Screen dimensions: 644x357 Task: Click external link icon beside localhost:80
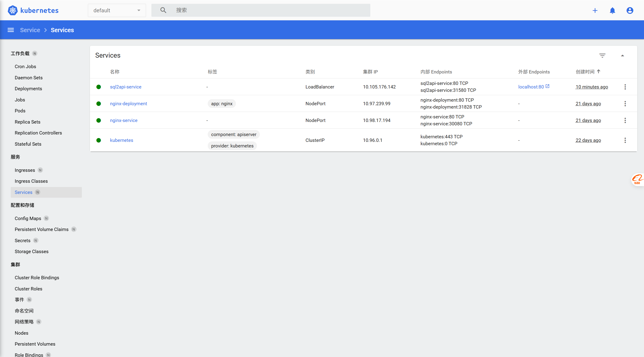547,86
